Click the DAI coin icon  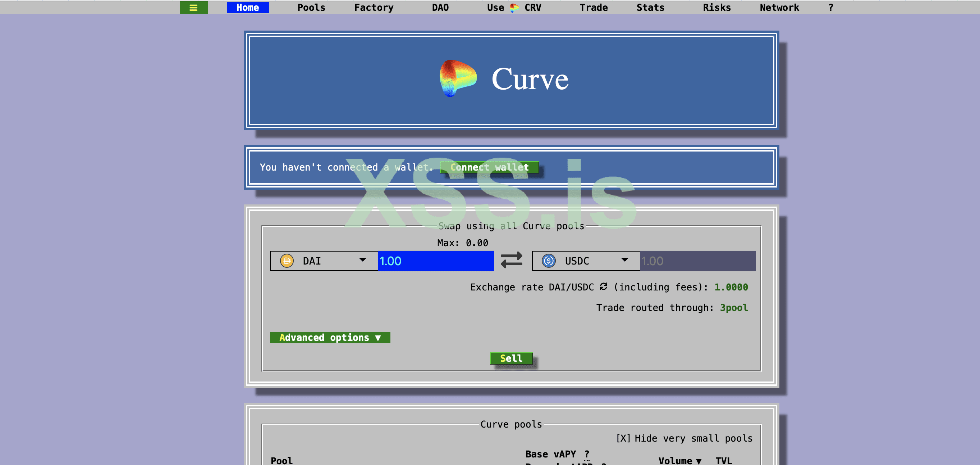[x=287, y=261]
